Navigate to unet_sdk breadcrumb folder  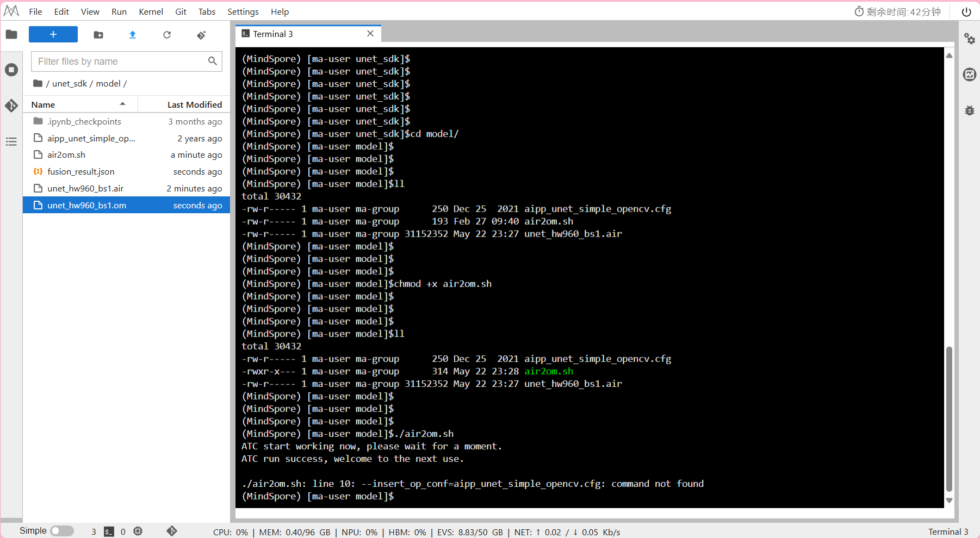tap(70, 83)
